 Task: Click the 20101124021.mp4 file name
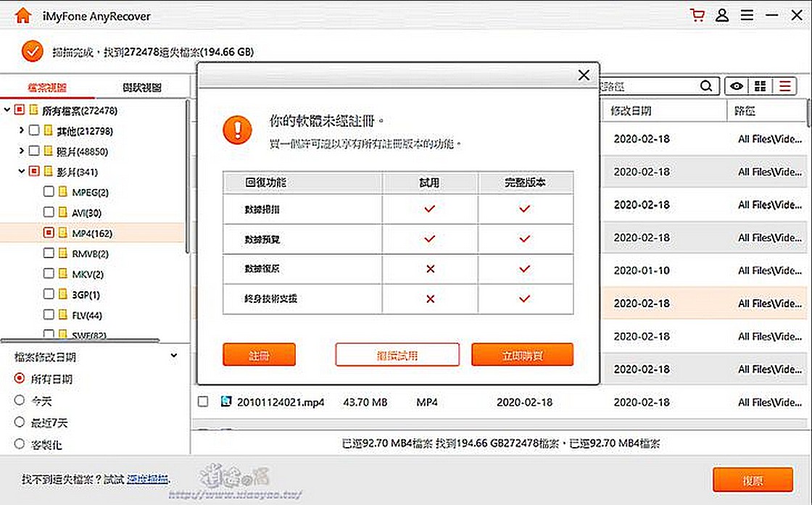(281, 401)
